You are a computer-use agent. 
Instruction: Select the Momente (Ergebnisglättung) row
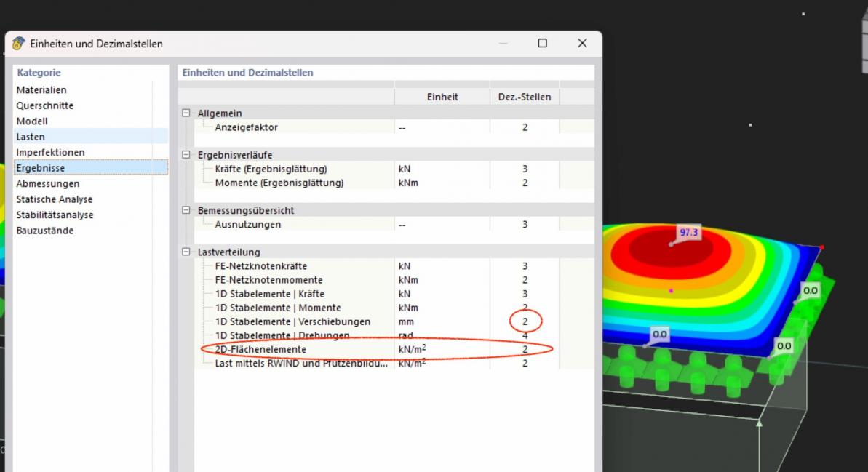coord(279,183)
